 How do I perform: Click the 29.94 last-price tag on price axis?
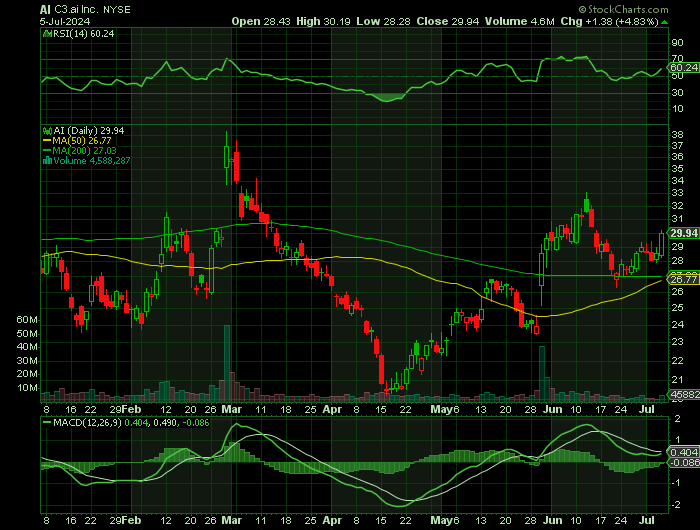click(683, 233)
